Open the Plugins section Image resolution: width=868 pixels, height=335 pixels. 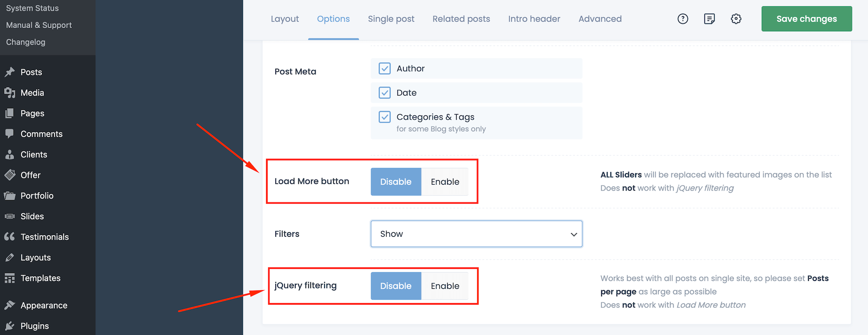(x=34, y=325)
